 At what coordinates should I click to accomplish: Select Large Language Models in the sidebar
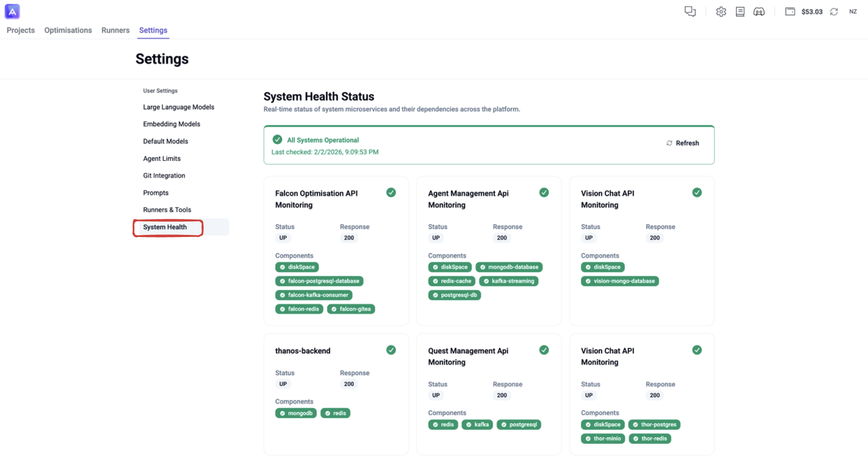pyautogui.click(x=178, y=107)
